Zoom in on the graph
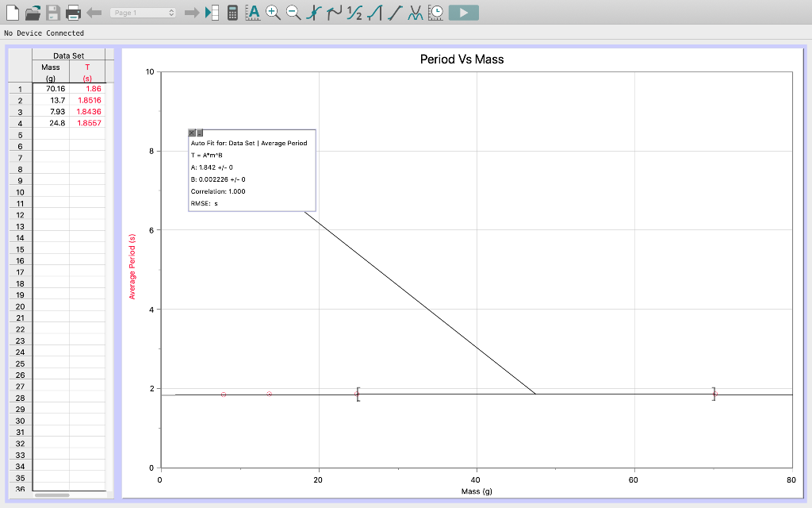 (x=274, y=12)
